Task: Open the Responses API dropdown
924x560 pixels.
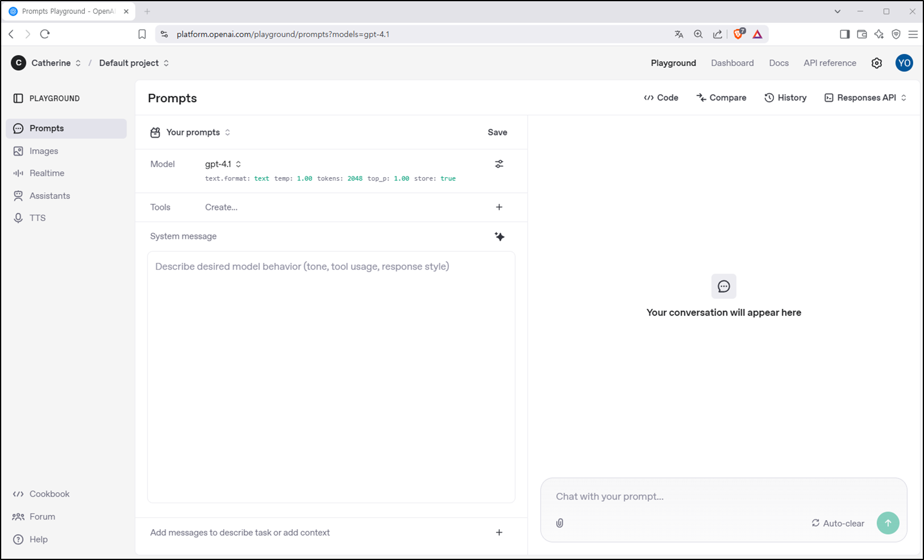Action: [865, 97]
